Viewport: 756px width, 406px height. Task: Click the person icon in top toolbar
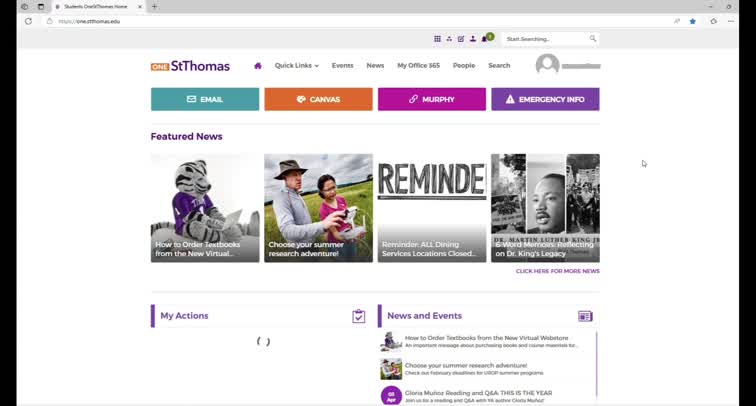tap(472, 39)
